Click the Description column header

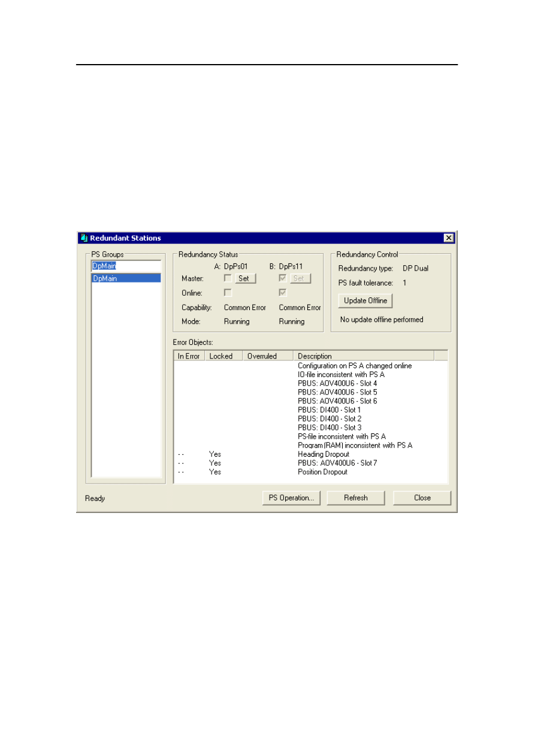pyautogui.click(x=363, y=356)
